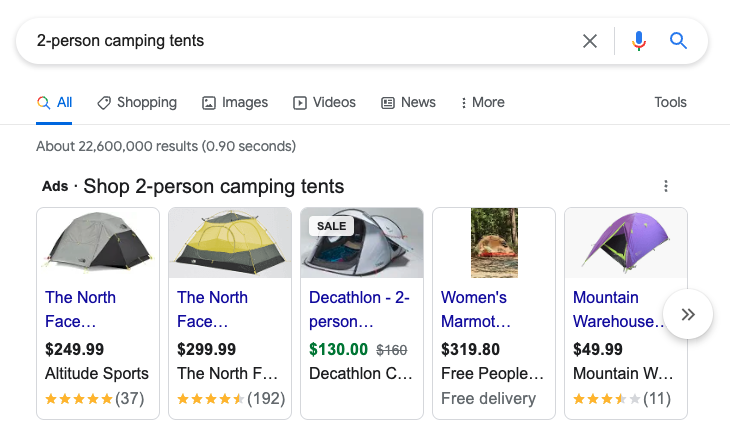Open the Videos results tab
The width and height of the screenshot is (730, 448).
[324, 102]
